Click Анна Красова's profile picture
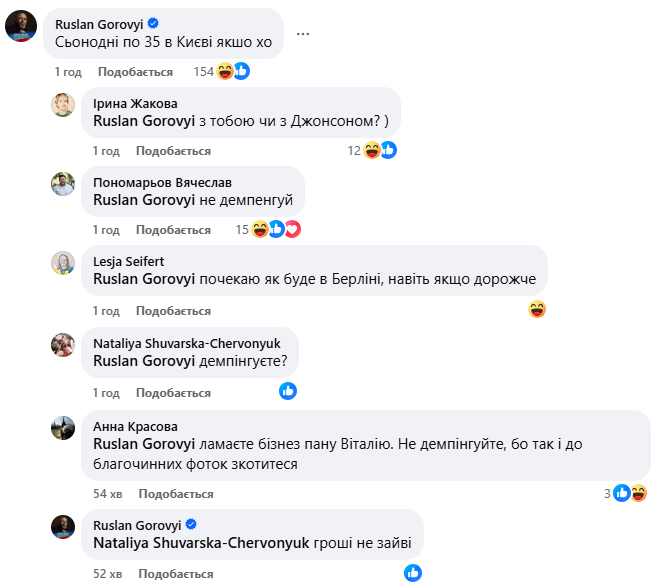671x585 pixels. point(63,427)
